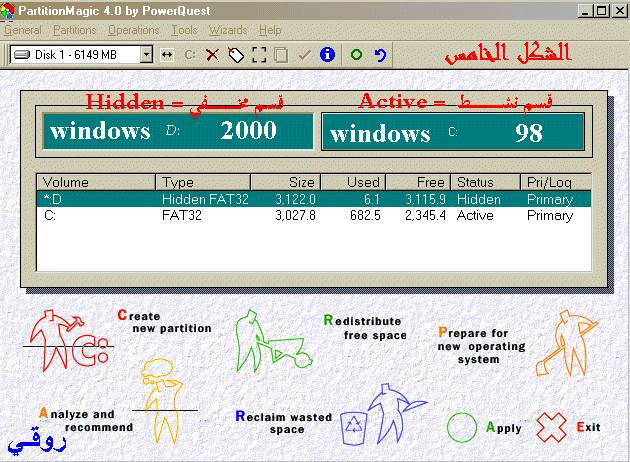Viewport: 630px width, 462px height.
Task: Click the Size column header
Action: pos(286,182)
